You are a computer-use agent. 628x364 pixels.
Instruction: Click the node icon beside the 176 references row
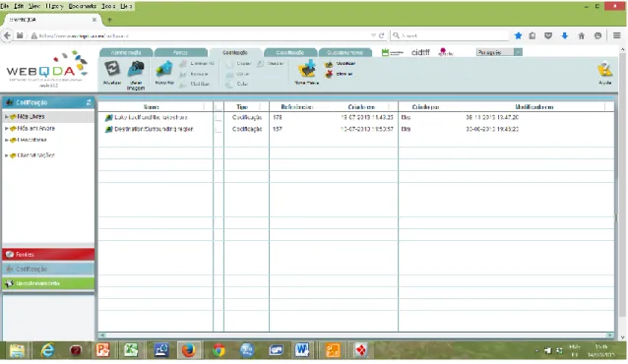tap(108, 118)
